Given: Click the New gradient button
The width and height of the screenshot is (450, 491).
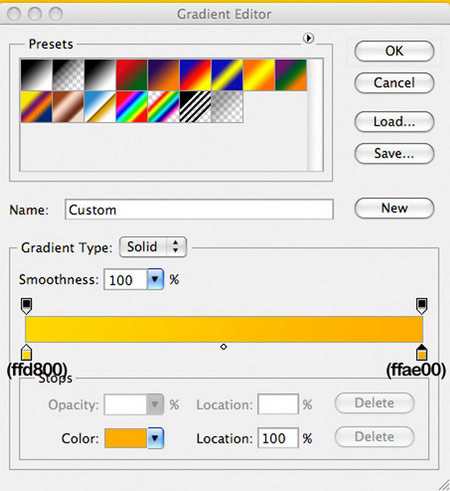Looking at the screenshot, I should tap(394, 208).
